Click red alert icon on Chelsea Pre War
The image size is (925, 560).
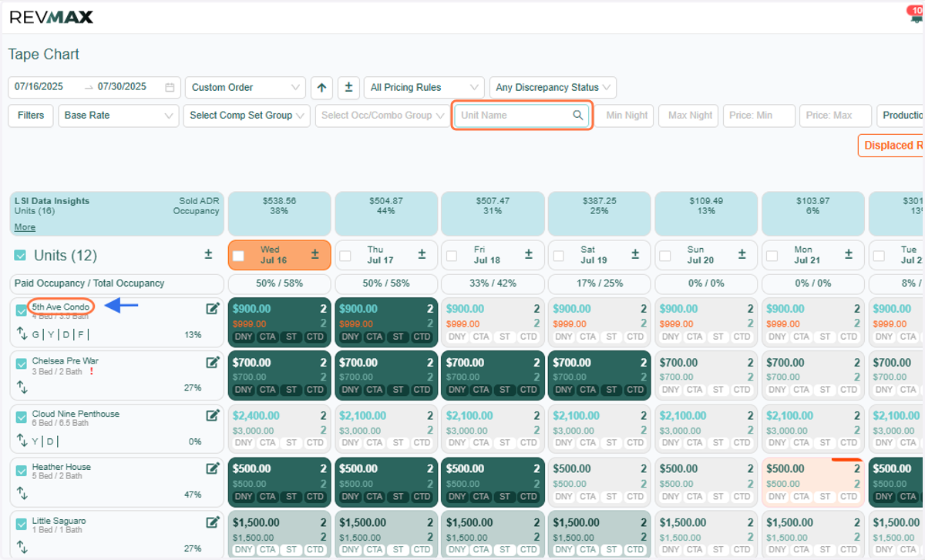click(x=92, y=372)
